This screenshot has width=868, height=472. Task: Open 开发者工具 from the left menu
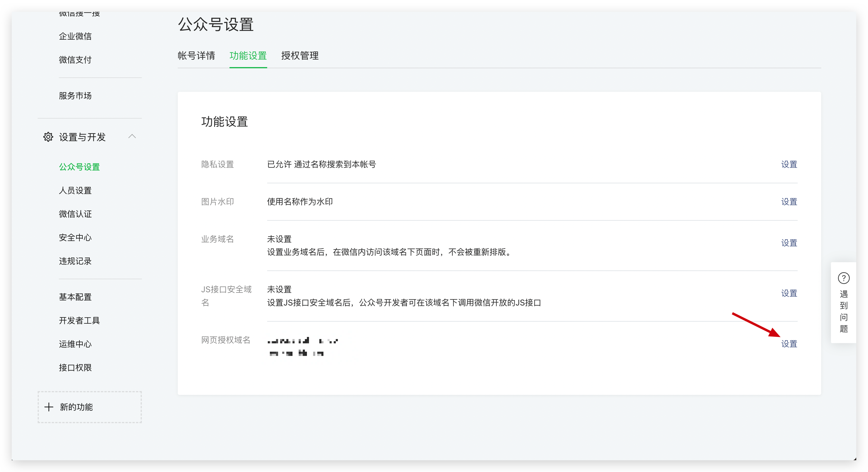pyautogui.click(x=79, y=320)
